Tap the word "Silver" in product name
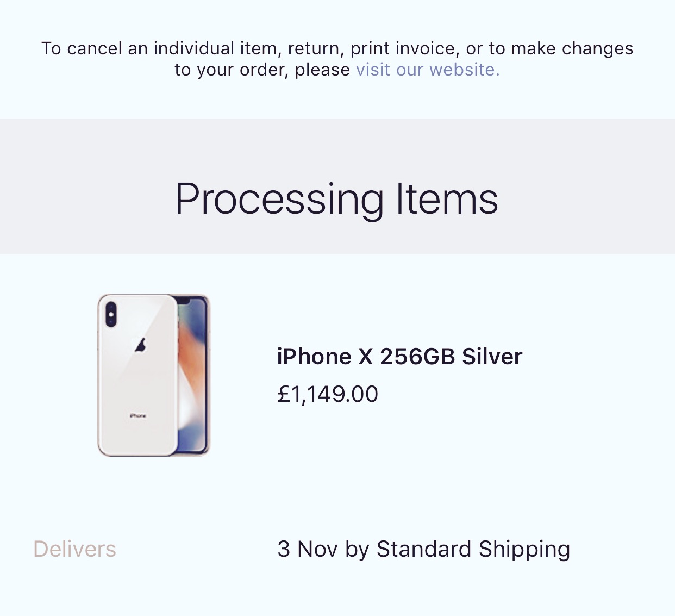Image resolution: width=675 pixels, height=616 pixels. click(x=492, y=357)
